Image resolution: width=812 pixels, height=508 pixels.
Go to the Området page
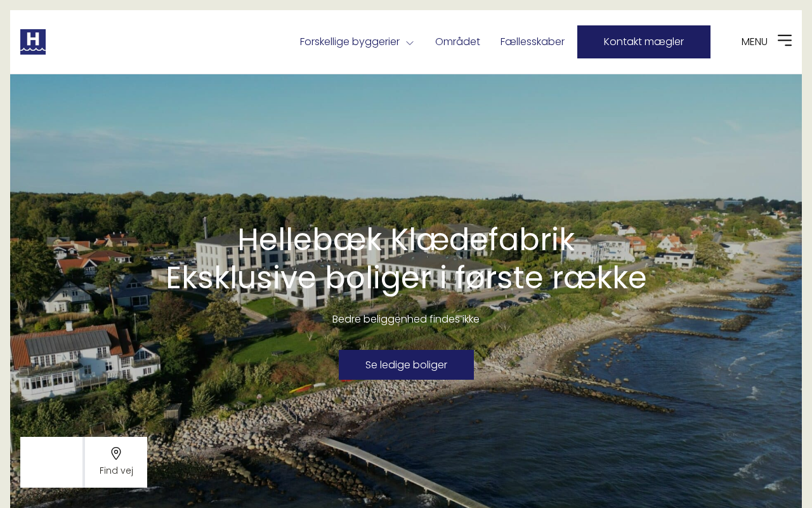click(x=457, y=42)
